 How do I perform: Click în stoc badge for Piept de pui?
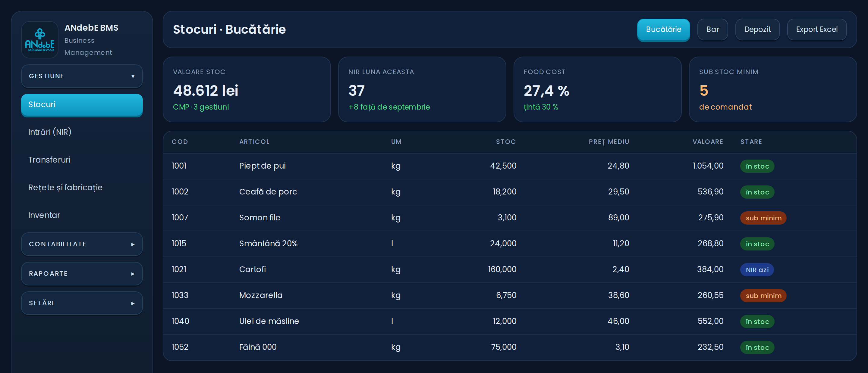757,166
